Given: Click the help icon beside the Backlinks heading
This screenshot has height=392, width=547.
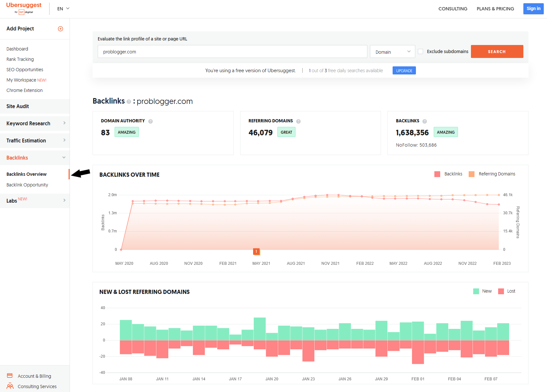Looking at the screenshot, I should coord(129,102).
